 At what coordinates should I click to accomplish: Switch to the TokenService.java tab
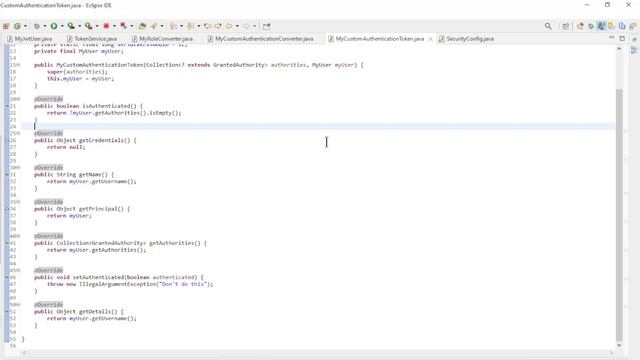click(92, 39)
